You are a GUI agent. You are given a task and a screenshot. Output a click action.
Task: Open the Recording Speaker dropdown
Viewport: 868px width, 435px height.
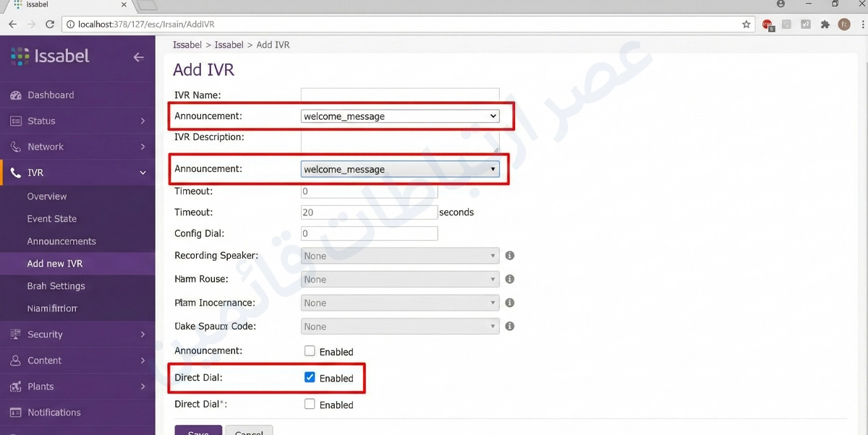[400, 256]
